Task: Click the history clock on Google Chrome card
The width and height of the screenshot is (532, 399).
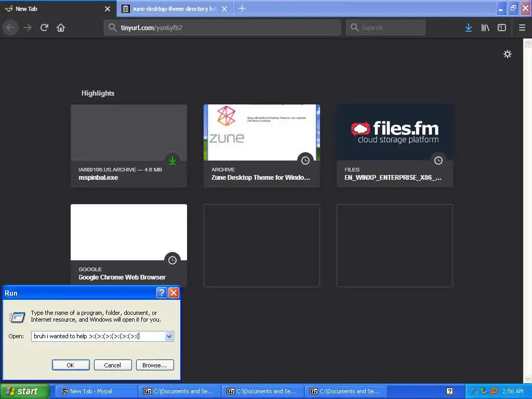Action: (x=172, y=260)
